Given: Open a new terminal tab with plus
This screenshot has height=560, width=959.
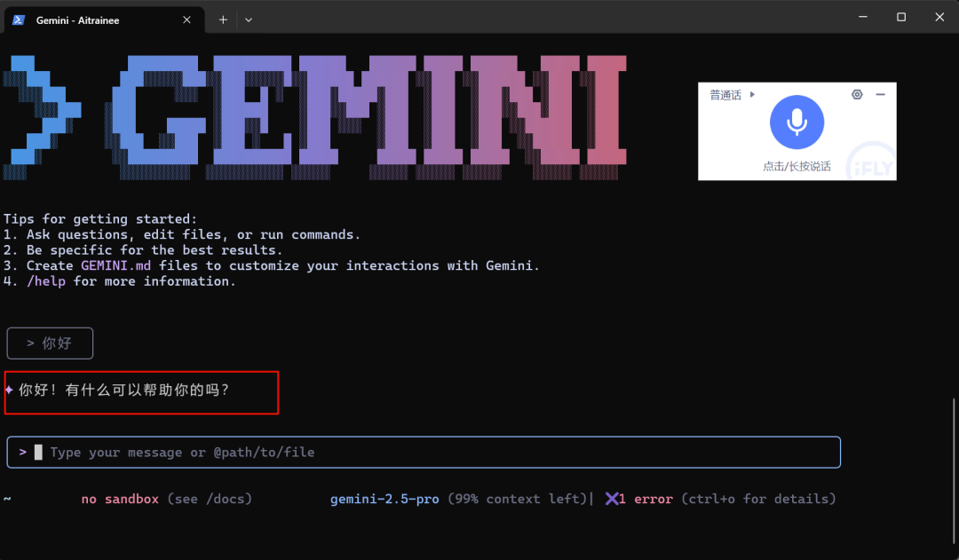Looking at the screenshot, I should [x=223, y=20].
